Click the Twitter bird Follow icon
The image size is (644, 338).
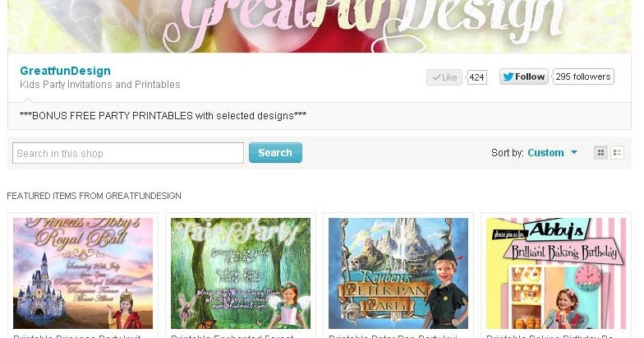tap(508, 77)
